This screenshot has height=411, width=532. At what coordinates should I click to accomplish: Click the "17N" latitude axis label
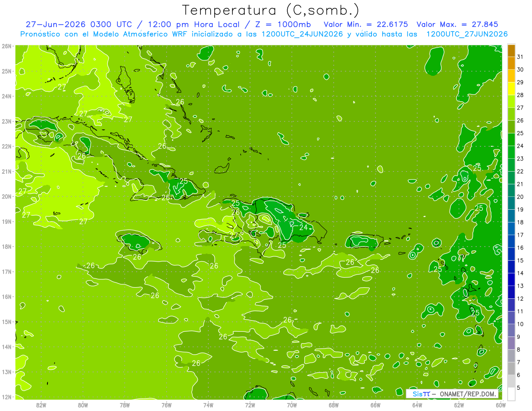point(6,272)
